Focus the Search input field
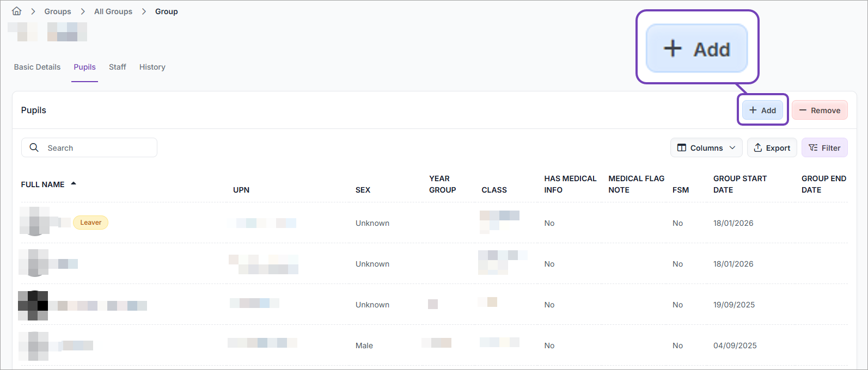This screenshot has width=868, height=370. [x=98, y=147]
